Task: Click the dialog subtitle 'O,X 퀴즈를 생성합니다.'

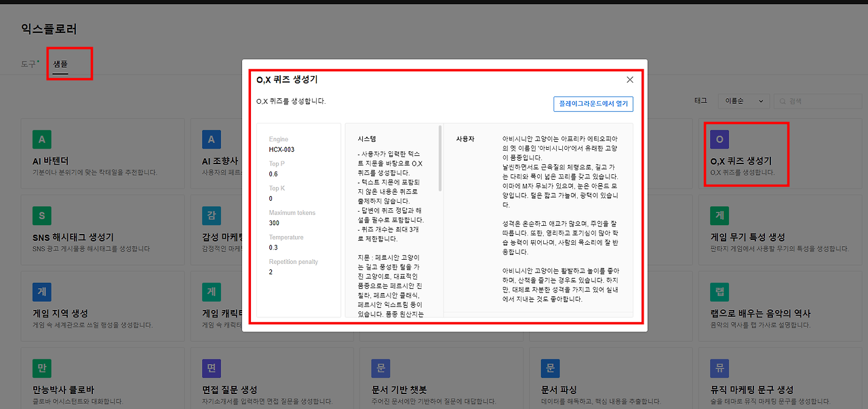Action: (291, 101)
